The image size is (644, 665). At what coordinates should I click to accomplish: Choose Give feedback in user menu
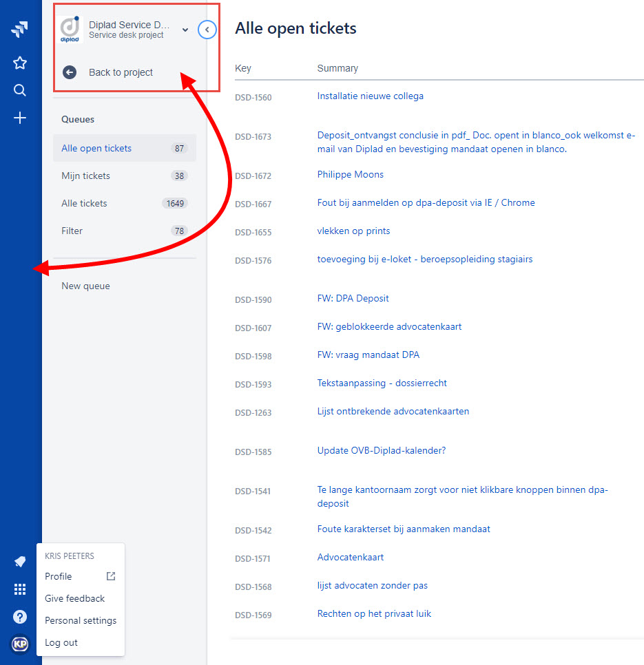pos(74,598)
